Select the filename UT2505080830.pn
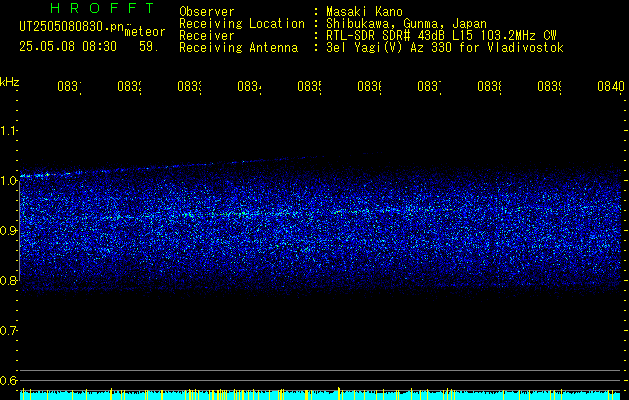The width and height of the screenshot is (629, 400). pyautogui.click(x=72, y=26)
